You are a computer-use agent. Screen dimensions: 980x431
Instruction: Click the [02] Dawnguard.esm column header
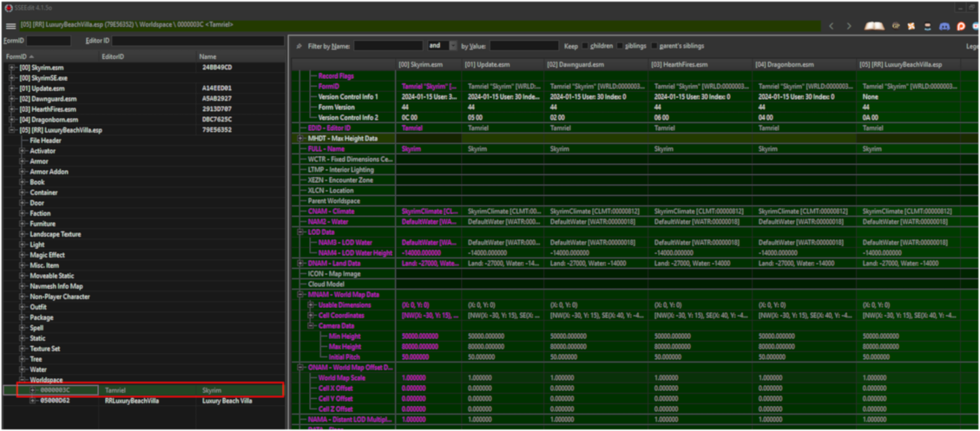pos(595,64)
